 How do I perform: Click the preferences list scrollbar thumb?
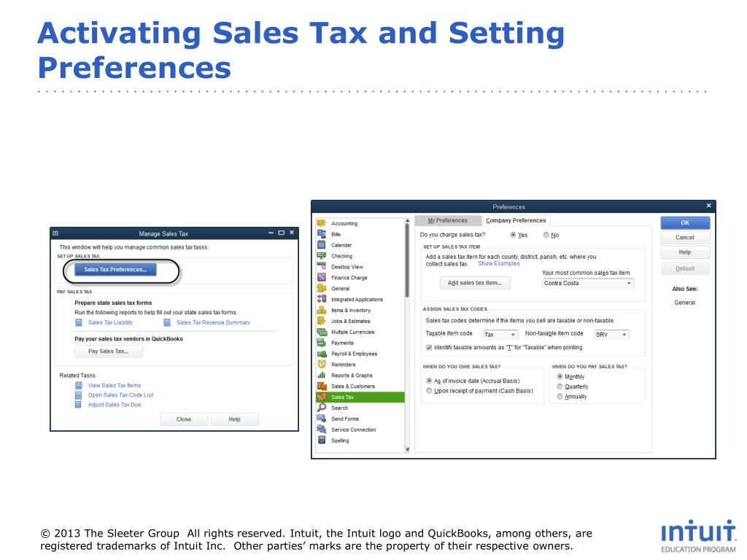(x=407, y=260)
